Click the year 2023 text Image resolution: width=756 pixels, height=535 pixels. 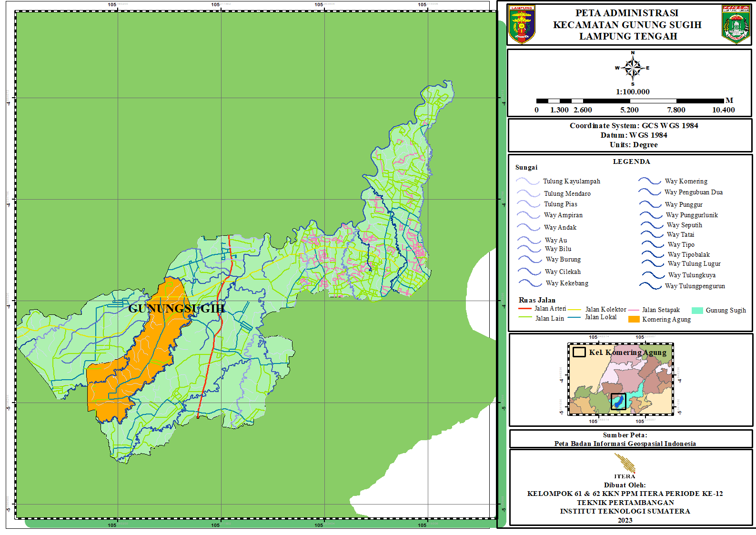625,520
